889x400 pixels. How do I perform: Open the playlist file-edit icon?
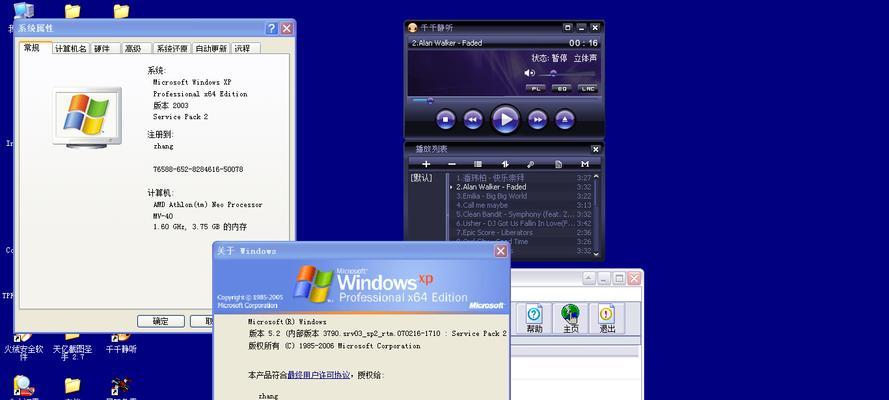pyautogui.click(x=558, y=164)
